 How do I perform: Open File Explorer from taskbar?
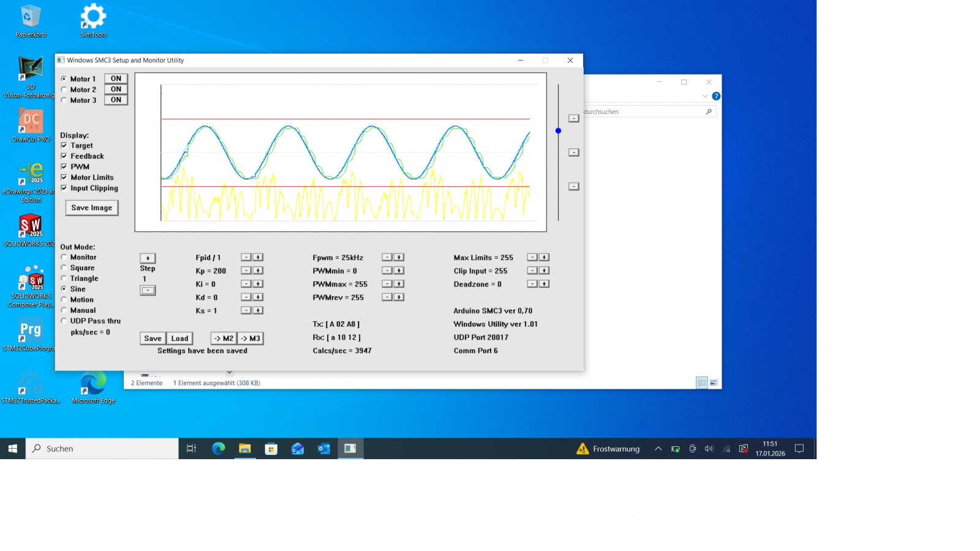pyautogui.click(x=245, y=449)
